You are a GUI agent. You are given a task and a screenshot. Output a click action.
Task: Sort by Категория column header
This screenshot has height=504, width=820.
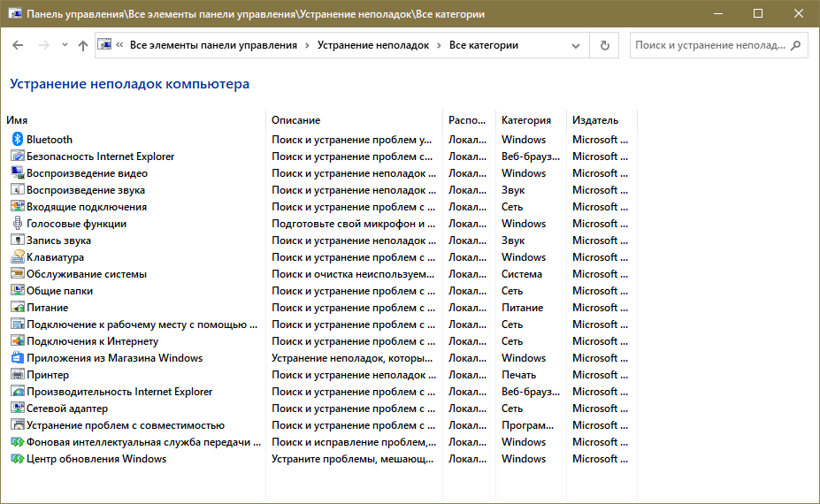[525, 120]
